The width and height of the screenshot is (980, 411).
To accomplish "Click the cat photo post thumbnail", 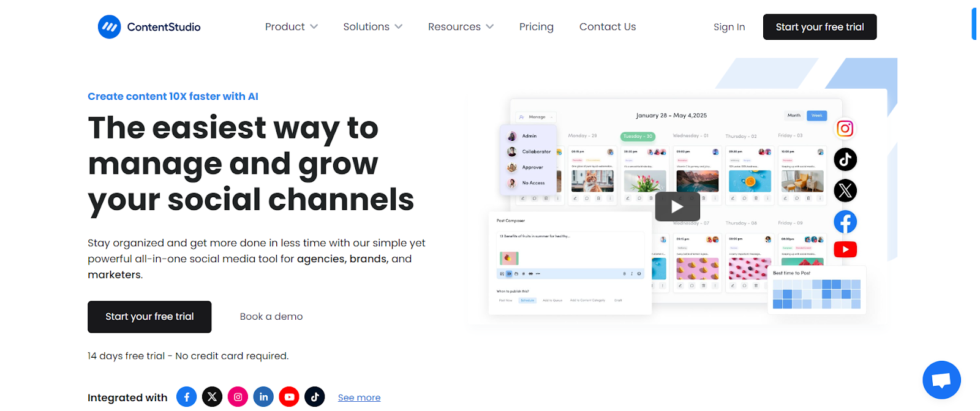I will point(592,181).
